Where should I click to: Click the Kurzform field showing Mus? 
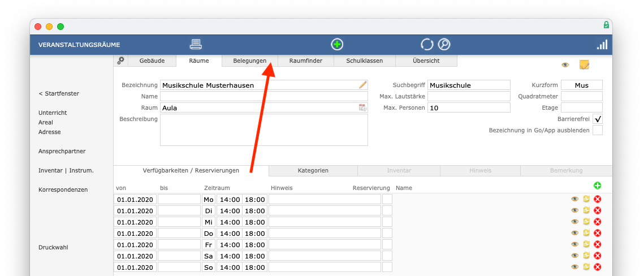click(582, 85)
